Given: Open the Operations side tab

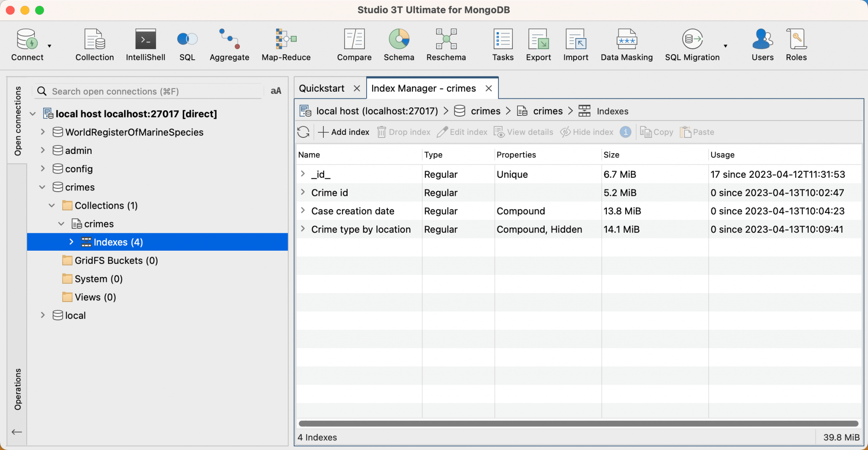Looking at the screenshot, I should [18, 389].
